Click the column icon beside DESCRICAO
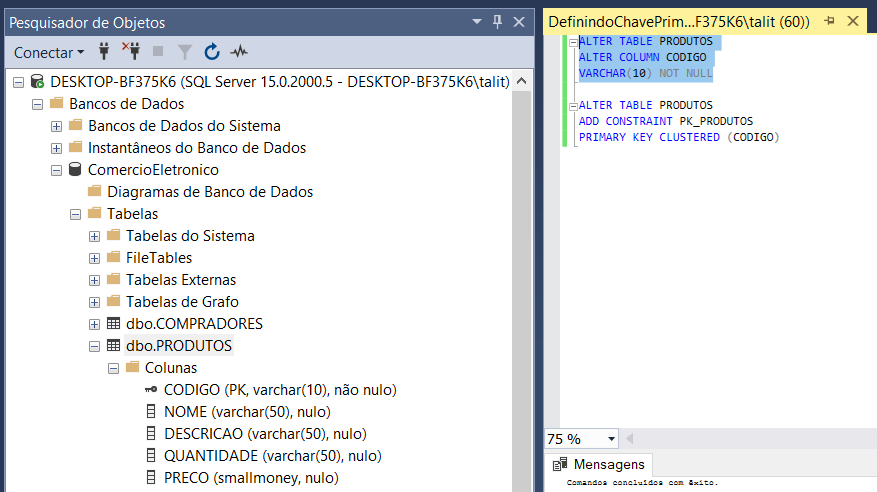The height and width of the screenshot is (492, 877). (151, 433)
